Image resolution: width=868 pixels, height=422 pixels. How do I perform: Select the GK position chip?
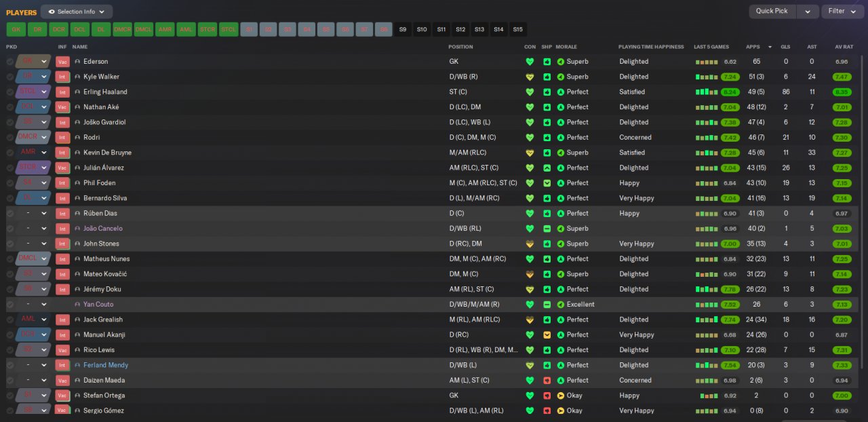pyautogui.click(x=16, y=30)
